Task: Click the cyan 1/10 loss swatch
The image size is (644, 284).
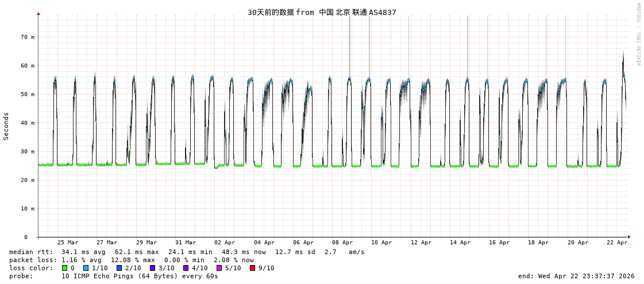Action: click(86, 268)
